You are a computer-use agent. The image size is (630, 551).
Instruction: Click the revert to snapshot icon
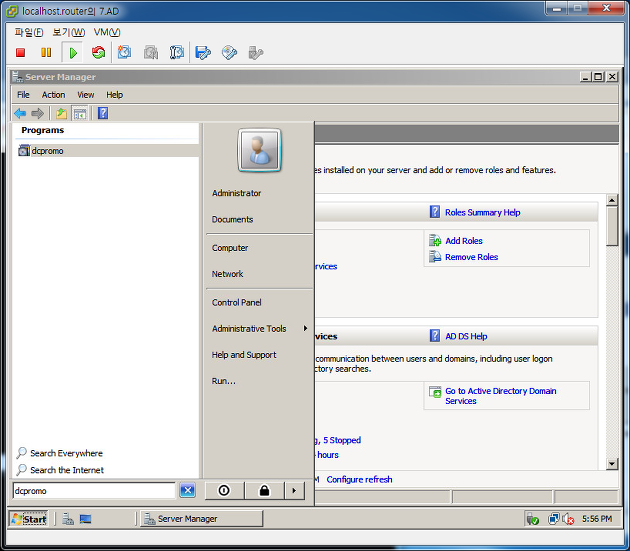(x=151, y=53)
